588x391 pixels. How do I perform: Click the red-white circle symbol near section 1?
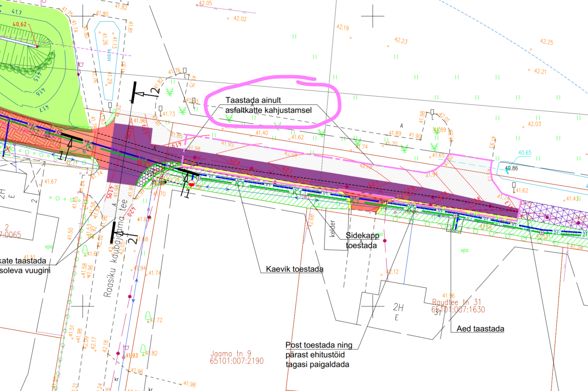[191, 184]
